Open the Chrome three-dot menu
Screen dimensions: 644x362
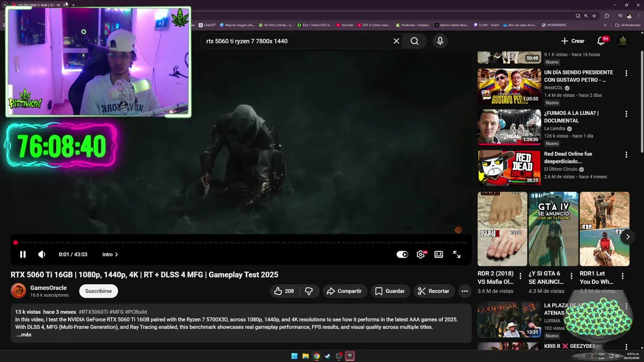638,16
